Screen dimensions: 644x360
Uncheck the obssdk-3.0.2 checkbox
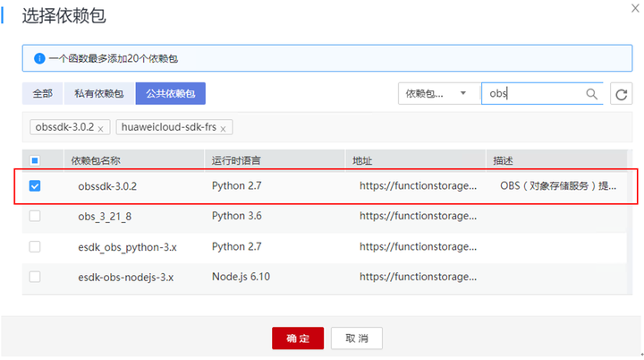tap(35, 186)
